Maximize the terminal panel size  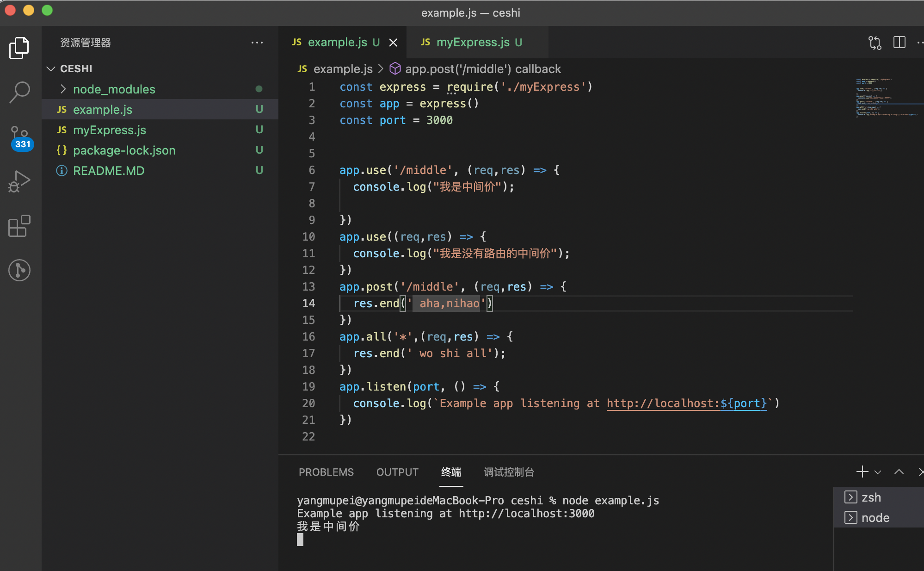(x=899, y=472)
